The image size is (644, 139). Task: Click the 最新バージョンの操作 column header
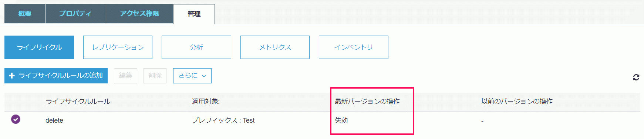tap(367, 101)
